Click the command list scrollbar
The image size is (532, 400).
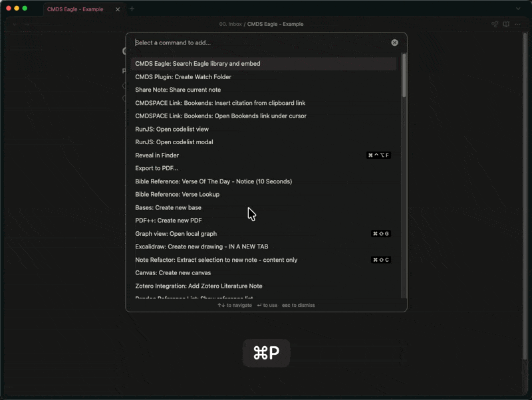click(x=404, y=75)
